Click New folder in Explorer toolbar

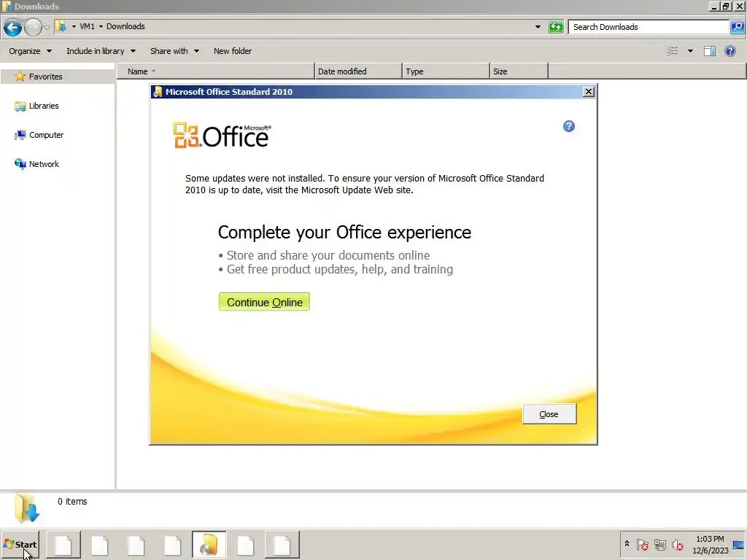click(x=233, y=51)
